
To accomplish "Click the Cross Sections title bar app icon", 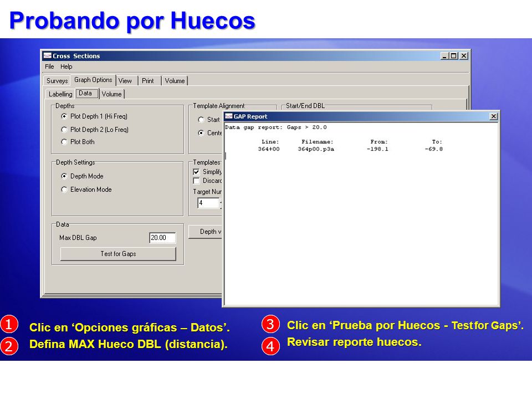I will click(x=48, y=55).
